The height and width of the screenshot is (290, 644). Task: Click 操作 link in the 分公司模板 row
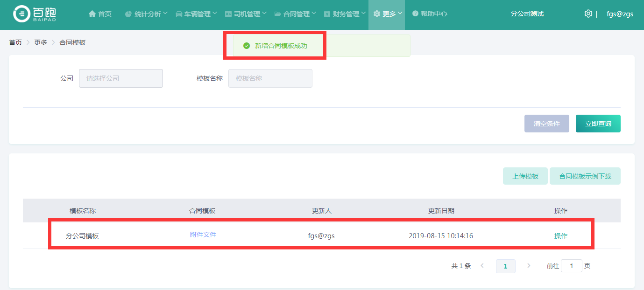click(x=560, y=236)
